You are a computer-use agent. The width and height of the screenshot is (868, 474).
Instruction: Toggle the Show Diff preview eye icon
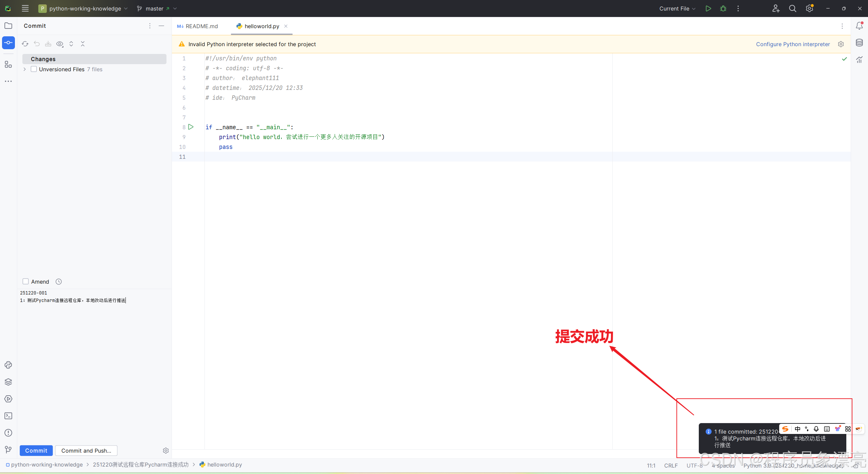[60, 44]
